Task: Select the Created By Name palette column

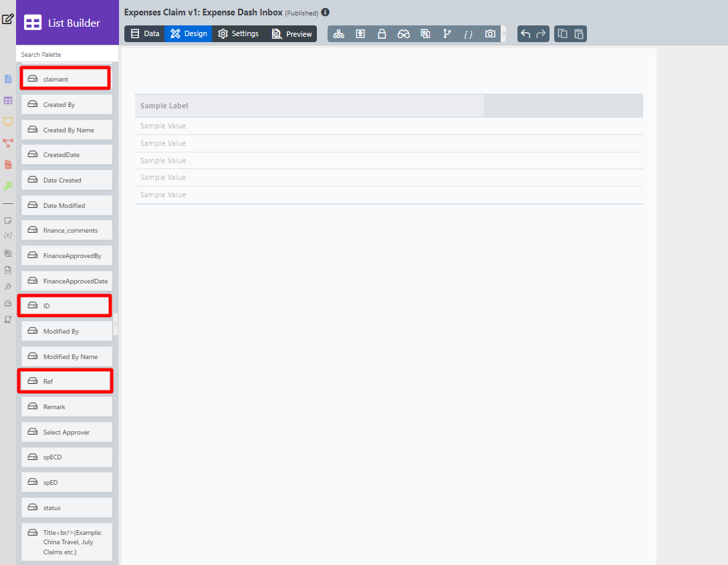Action: pyautogui.click(x=67, y=130)
